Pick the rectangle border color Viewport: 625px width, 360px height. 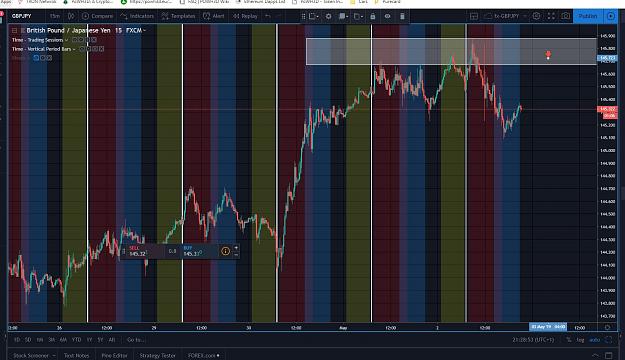point(358,16)
